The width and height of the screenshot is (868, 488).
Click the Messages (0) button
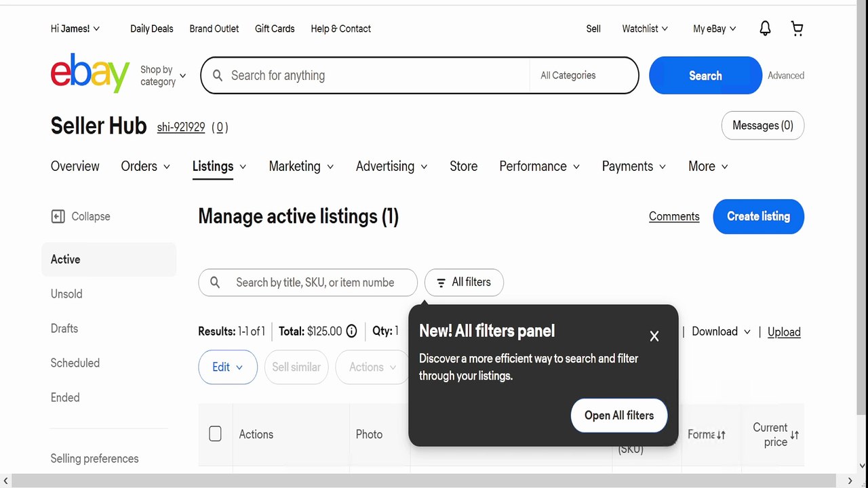tap(762, 125)
